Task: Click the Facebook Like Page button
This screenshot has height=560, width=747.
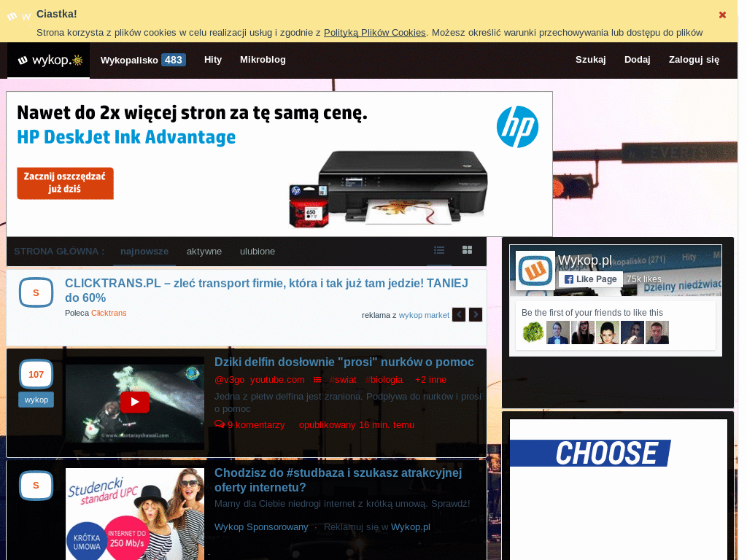Action: [x=590, y=279]
